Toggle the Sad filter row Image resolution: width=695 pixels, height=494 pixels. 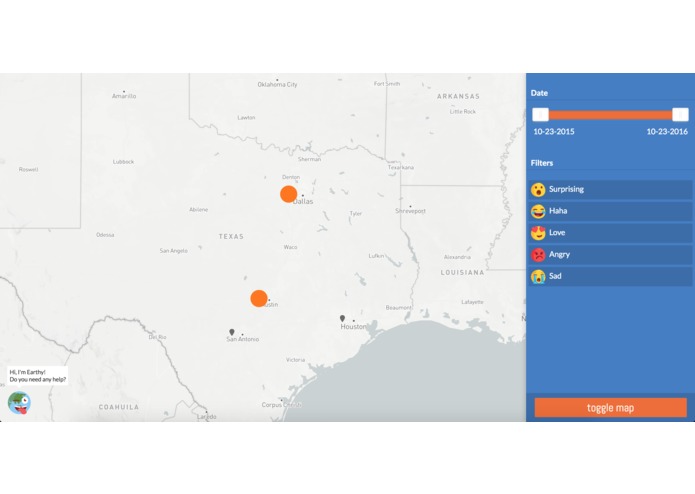[x=610, y=276]
